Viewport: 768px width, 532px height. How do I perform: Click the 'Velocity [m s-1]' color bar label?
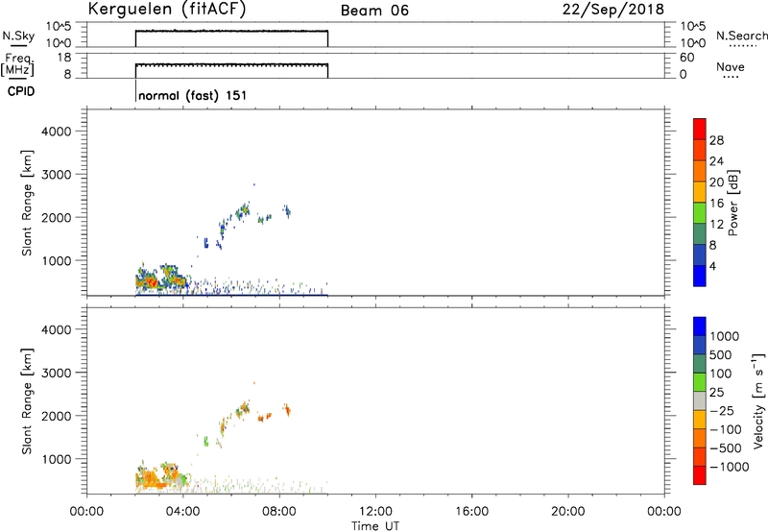758,400
